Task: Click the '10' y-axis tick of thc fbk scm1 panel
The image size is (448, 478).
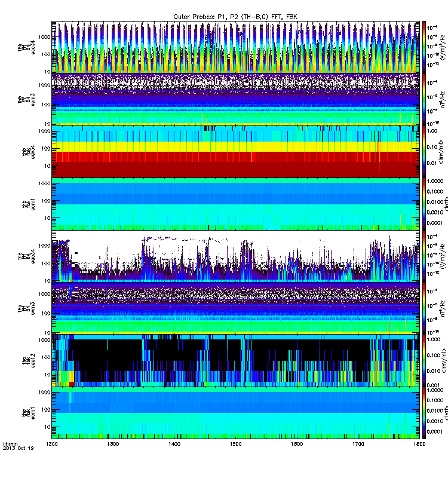Action: point(47,427)
